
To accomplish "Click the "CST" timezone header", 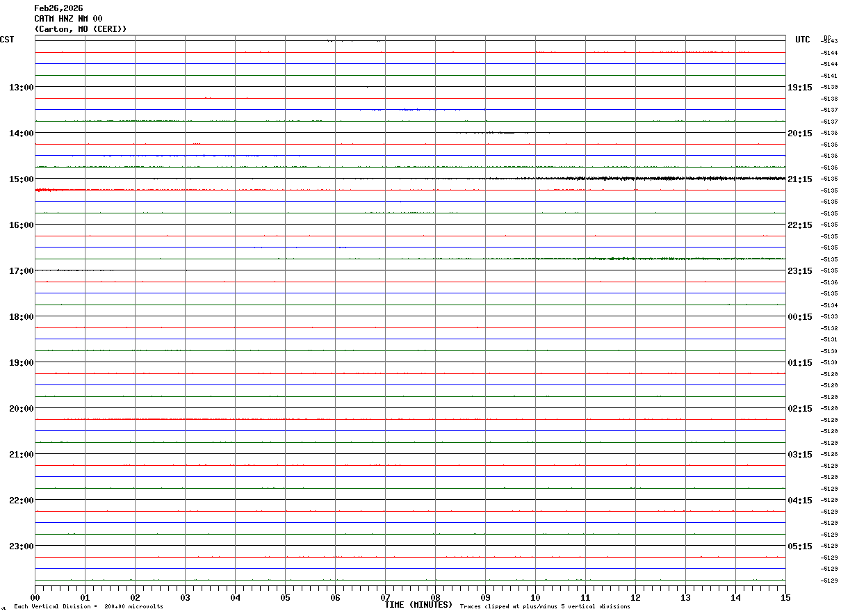I will coord(7,40).
